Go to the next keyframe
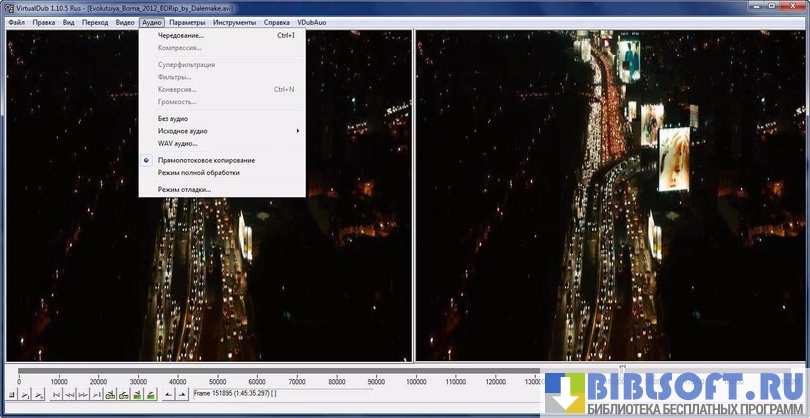810x418 pixels. [122, 395]
